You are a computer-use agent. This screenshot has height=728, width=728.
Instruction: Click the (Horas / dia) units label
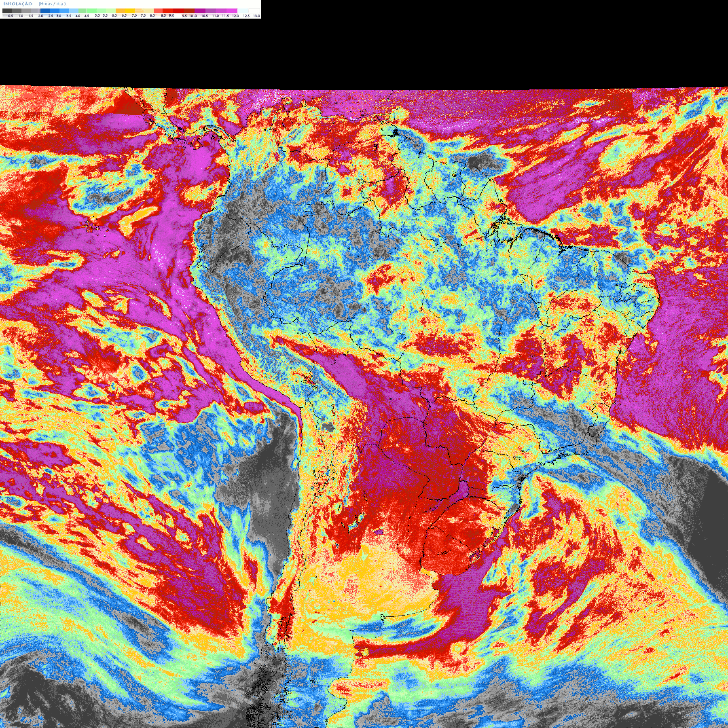(x=52, y=4)
